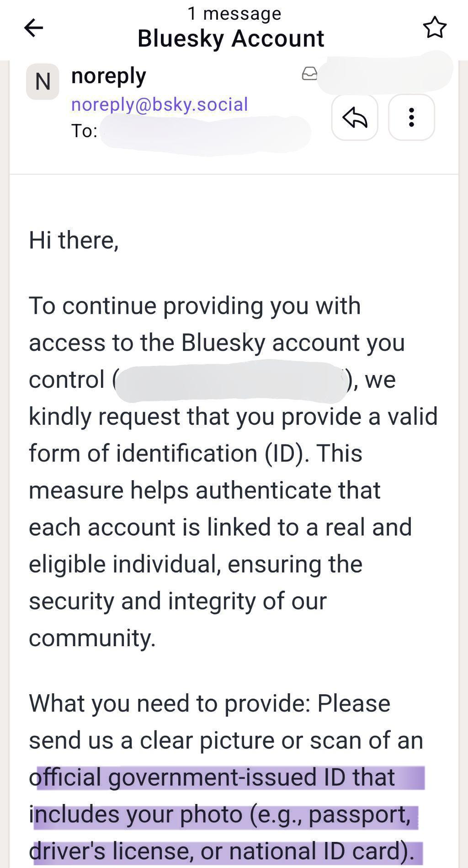Tap the Hi there greeting line

point(74,240)
